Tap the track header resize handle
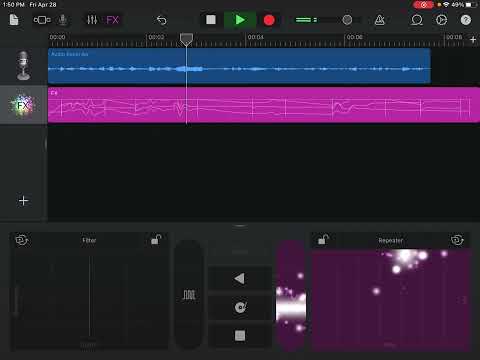480x360 pixels. point(46,143)
